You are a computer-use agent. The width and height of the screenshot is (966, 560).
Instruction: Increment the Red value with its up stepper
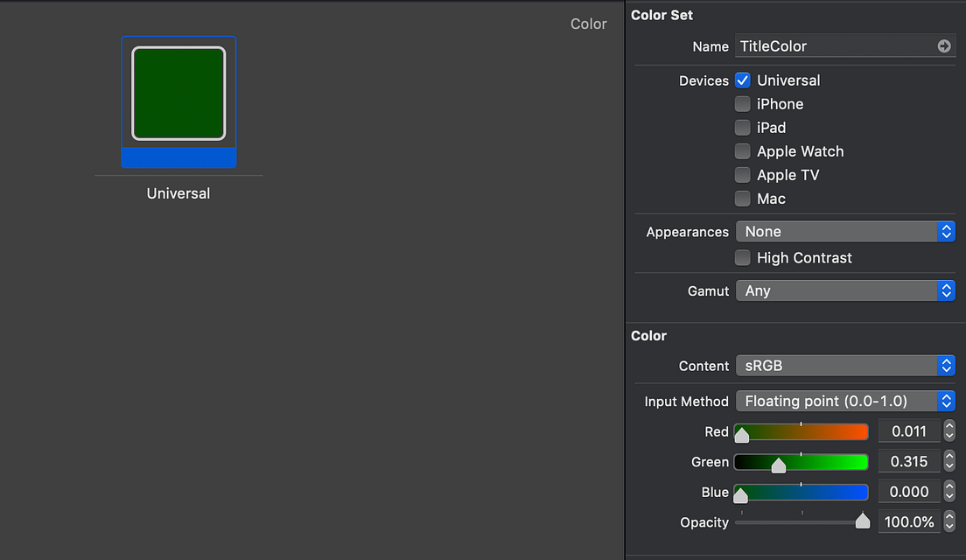pos(949,426)
